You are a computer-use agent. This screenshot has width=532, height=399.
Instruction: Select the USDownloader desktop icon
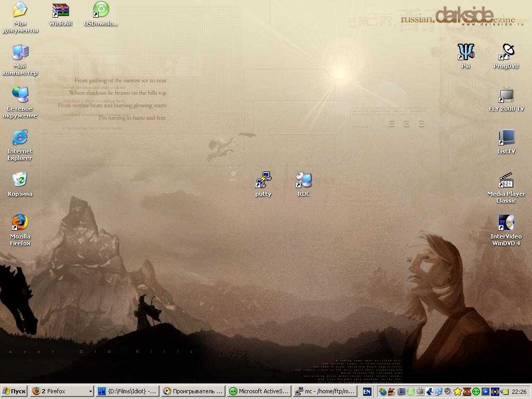point(101,11)
